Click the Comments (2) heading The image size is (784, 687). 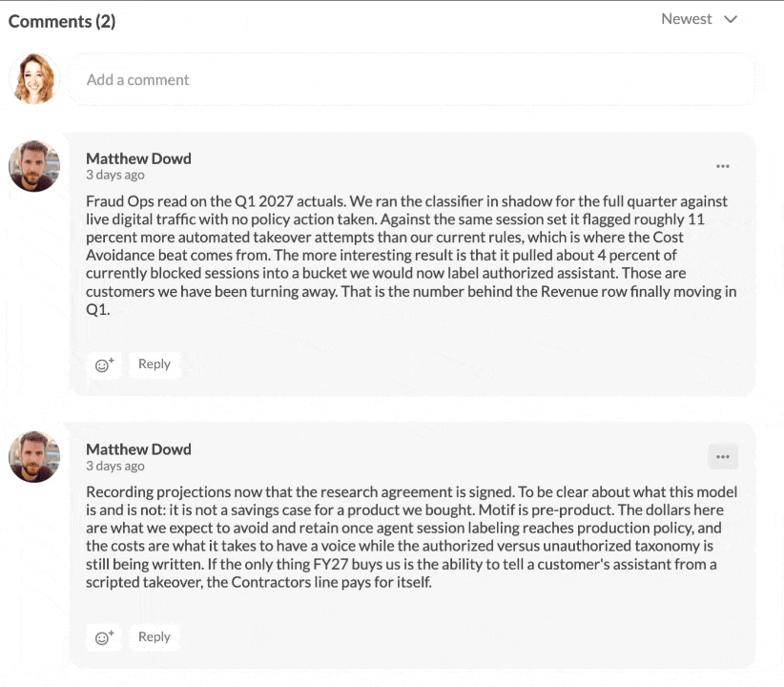tap(62, 22)
